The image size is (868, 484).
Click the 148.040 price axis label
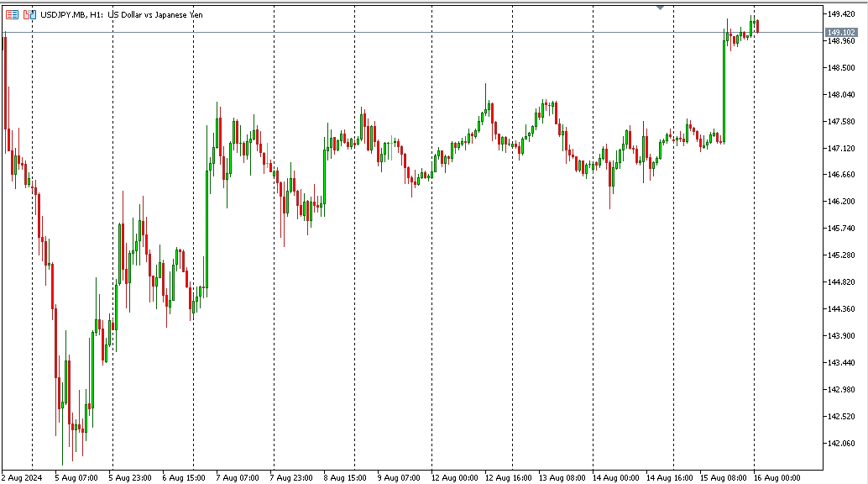click(x=841, y=95)
